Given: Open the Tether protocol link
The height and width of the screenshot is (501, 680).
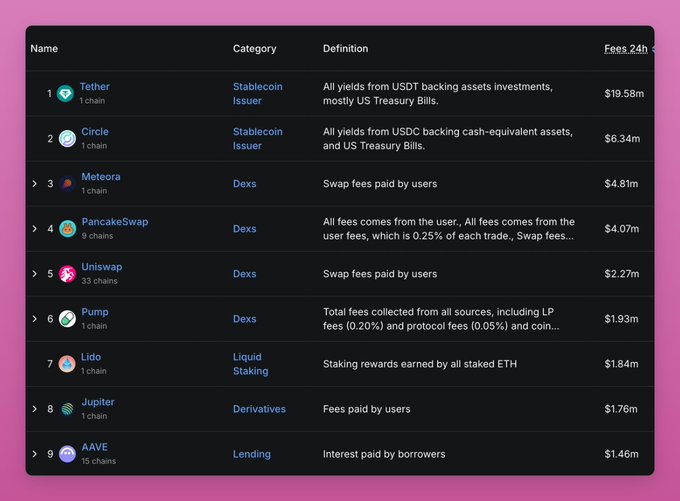Looking at the screenshot, I should coord(95,87).
